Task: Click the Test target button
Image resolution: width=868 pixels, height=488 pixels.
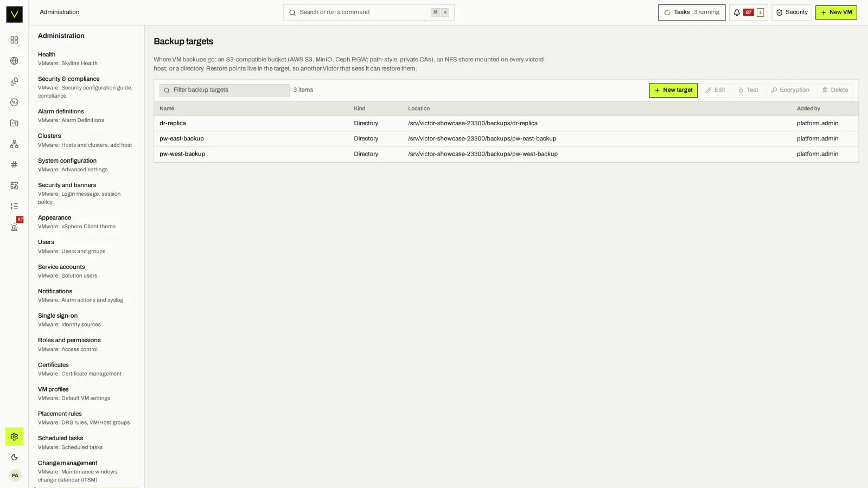Action: point(748,90)
